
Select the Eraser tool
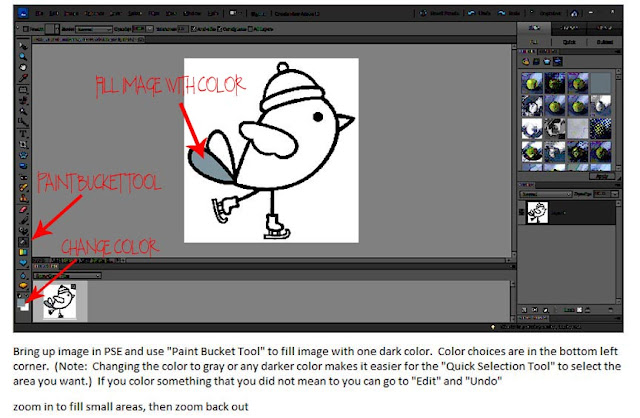pyautogui.click(x=23, y=210)
